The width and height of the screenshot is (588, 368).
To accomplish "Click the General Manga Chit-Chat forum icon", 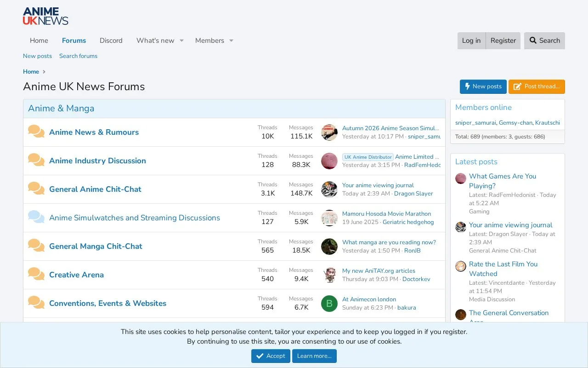I will tap(36, 246).
